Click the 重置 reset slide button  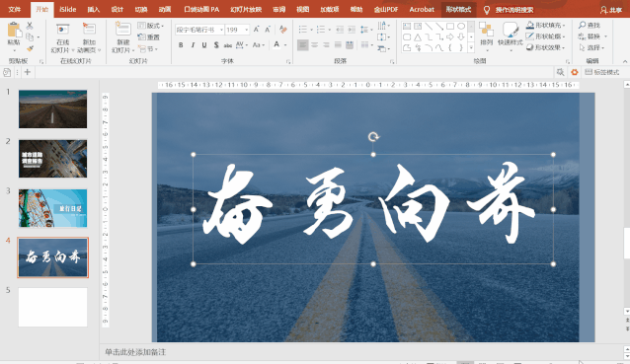pyautogui.click(x=149, y=36)
